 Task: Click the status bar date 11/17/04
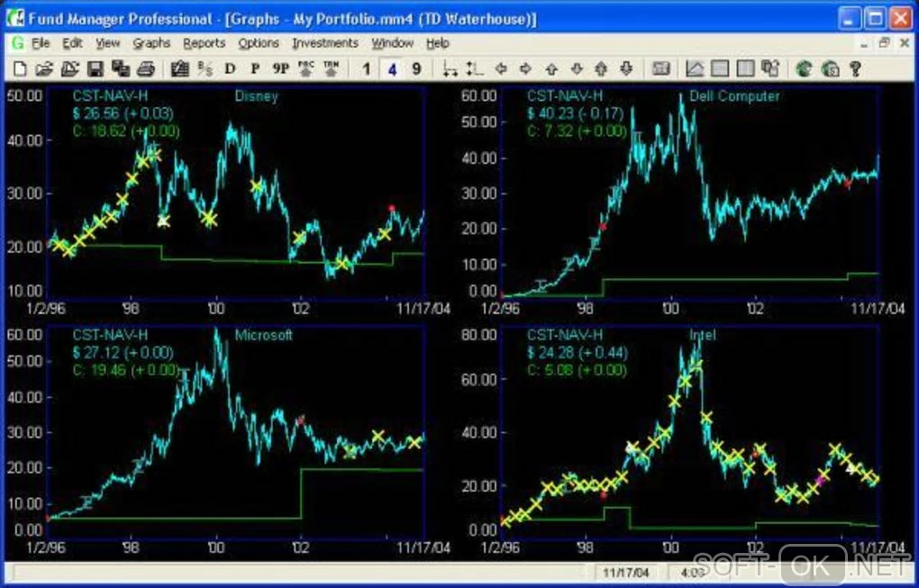(626, 572)
